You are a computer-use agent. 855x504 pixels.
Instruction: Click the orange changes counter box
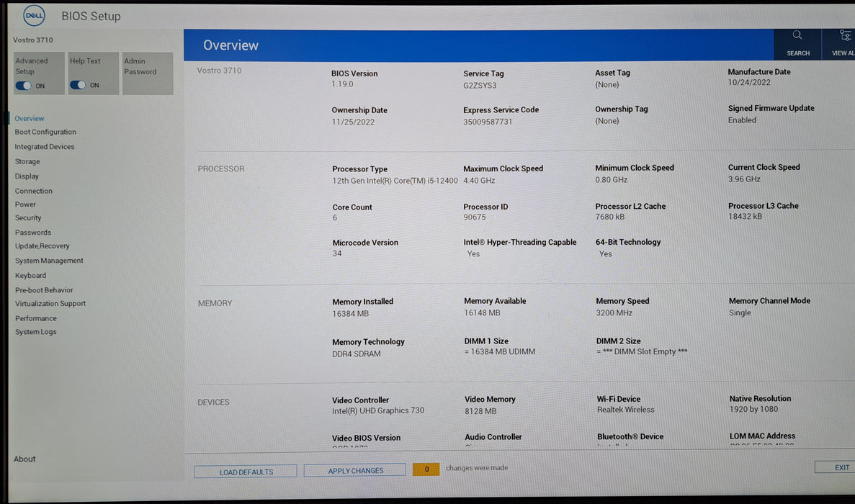tap(426, 469)
